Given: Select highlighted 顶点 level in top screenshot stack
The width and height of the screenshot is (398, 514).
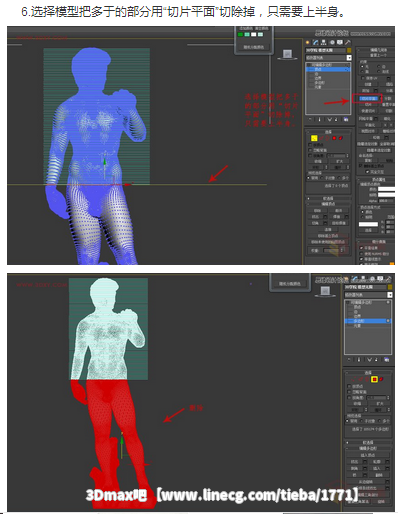Looking at the screenshot, I should click(x=328, y=69).
